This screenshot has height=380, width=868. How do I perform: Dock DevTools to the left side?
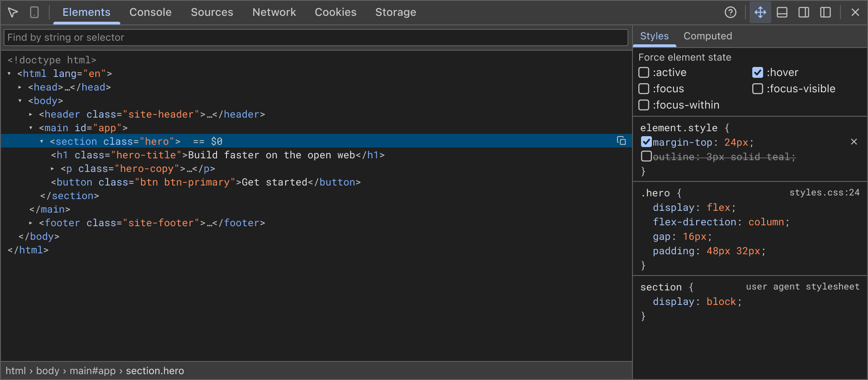point(826,12)
